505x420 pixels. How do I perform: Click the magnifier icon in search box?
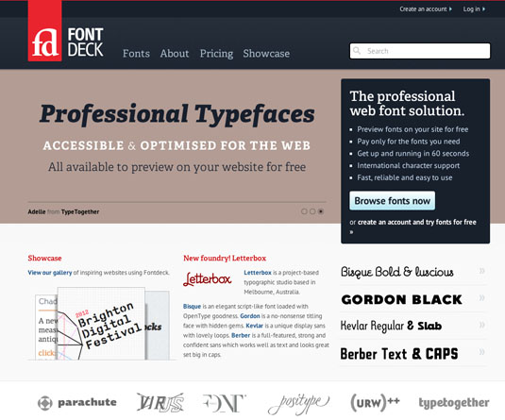(x=357, y=51)
